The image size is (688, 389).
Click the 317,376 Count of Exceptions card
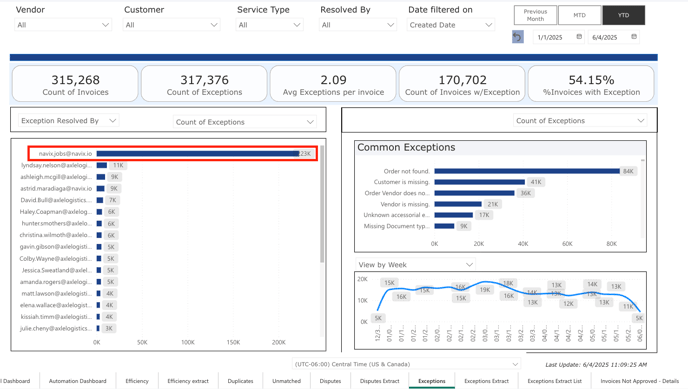tap(204, 84)
